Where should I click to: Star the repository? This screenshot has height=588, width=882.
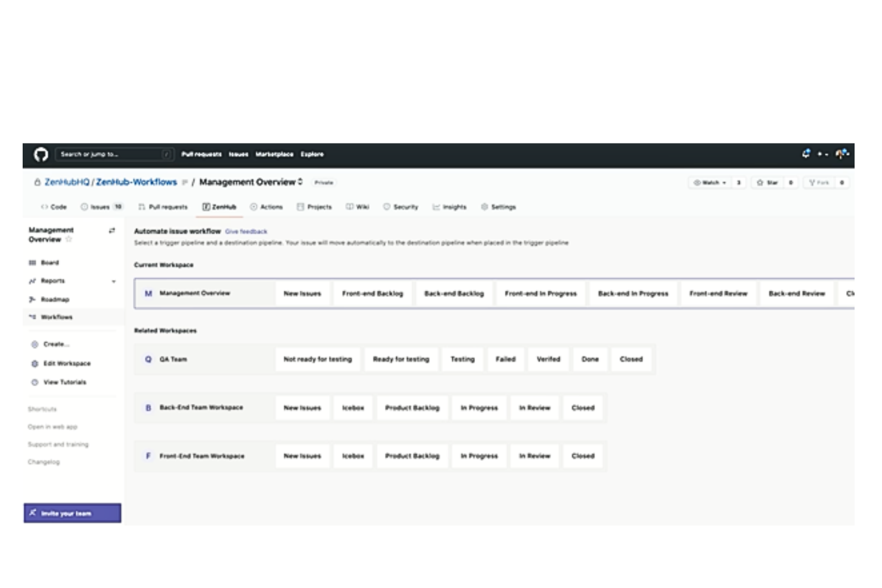pyautogui.click(x=768, y=183)
